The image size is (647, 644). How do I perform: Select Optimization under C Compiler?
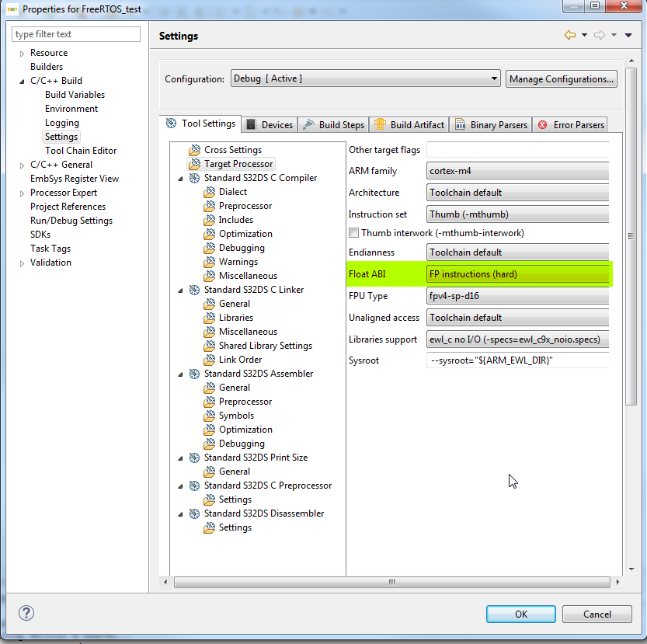point(245,234)
